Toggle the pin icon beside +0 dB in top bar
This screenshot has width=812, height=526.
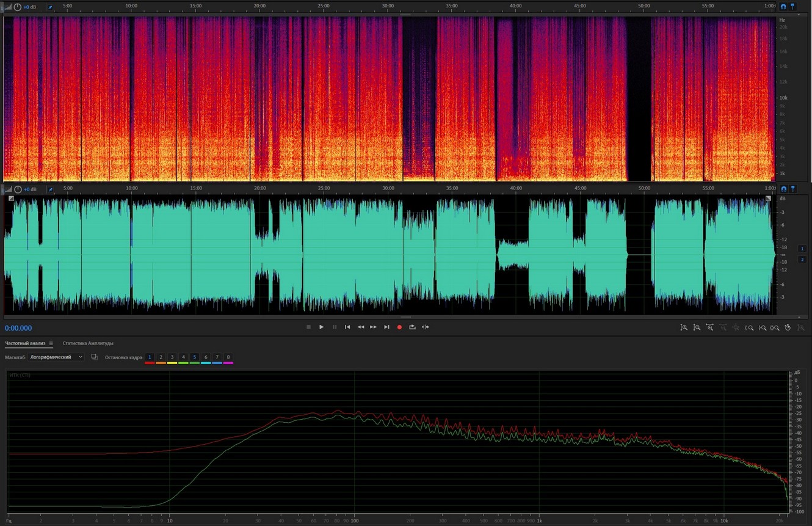click(50, 7)
